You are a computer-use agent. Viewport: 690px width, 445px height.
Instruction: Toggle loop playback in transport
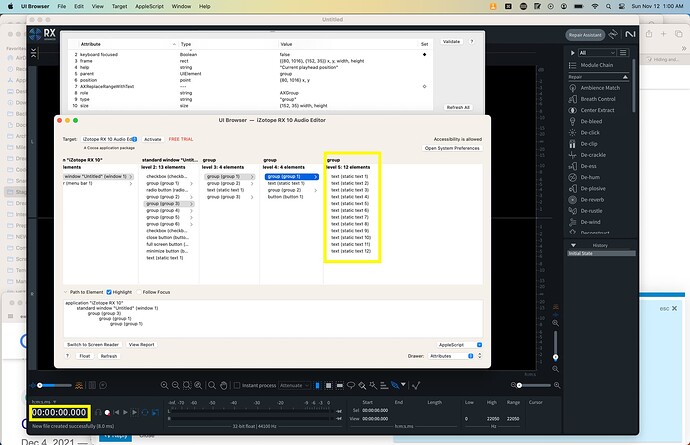click(x=145, y=412)
